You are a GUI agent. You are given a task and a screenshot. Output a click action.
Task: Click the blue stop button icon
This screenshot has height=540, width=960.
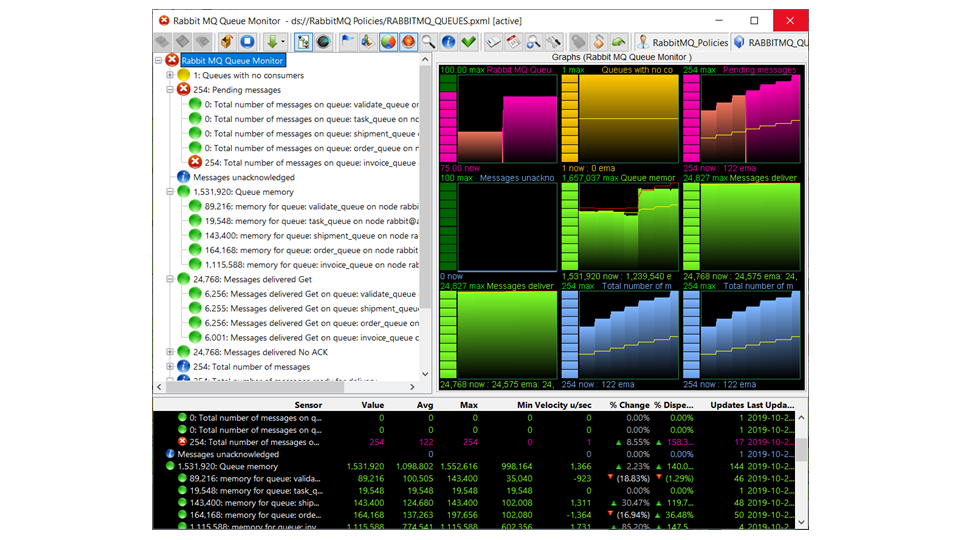click(247, 42)
